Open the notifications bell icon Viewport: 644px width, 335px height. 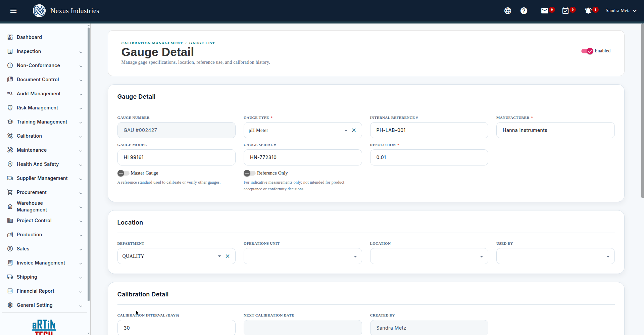588,11
